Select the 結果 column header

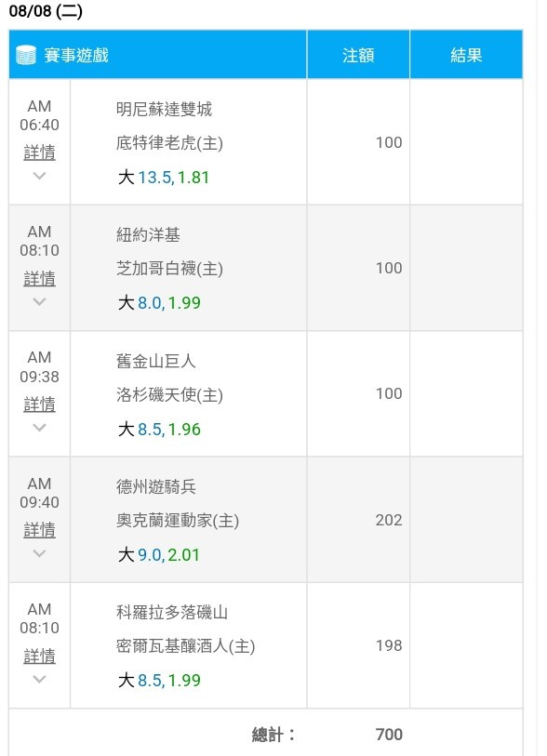point(466,55)
